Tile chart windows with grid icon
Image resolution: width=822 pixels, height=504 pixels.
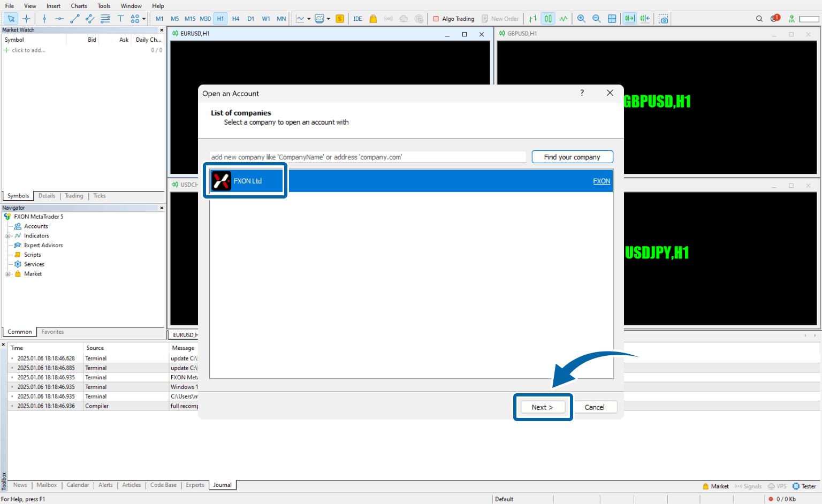pos(612,19)
